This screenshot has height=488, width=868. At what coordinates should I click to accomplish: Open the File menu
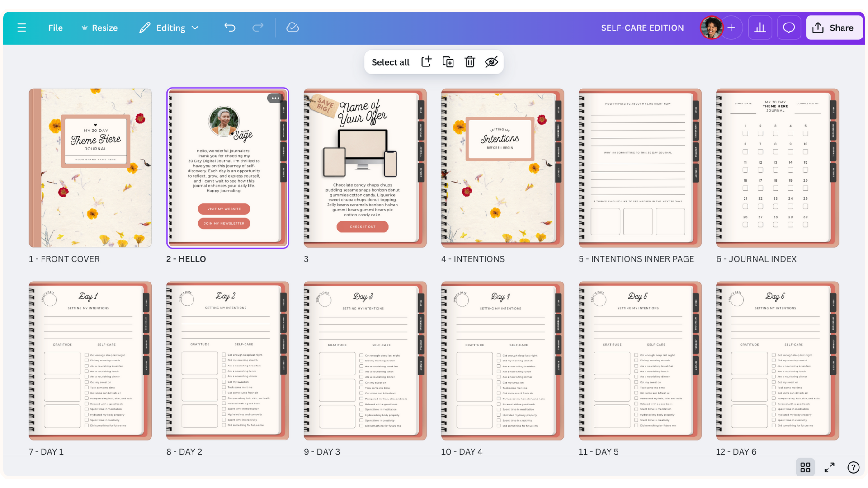point(55,28)
